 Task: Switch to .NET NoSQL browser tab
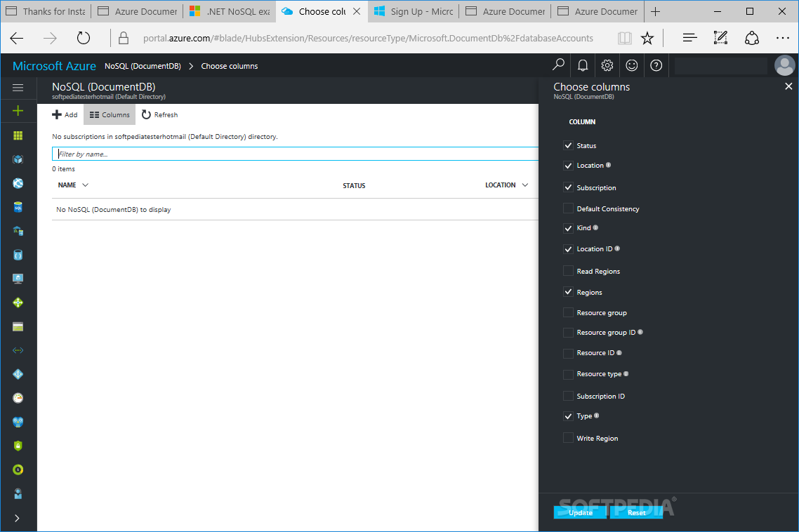coord(230,11)
